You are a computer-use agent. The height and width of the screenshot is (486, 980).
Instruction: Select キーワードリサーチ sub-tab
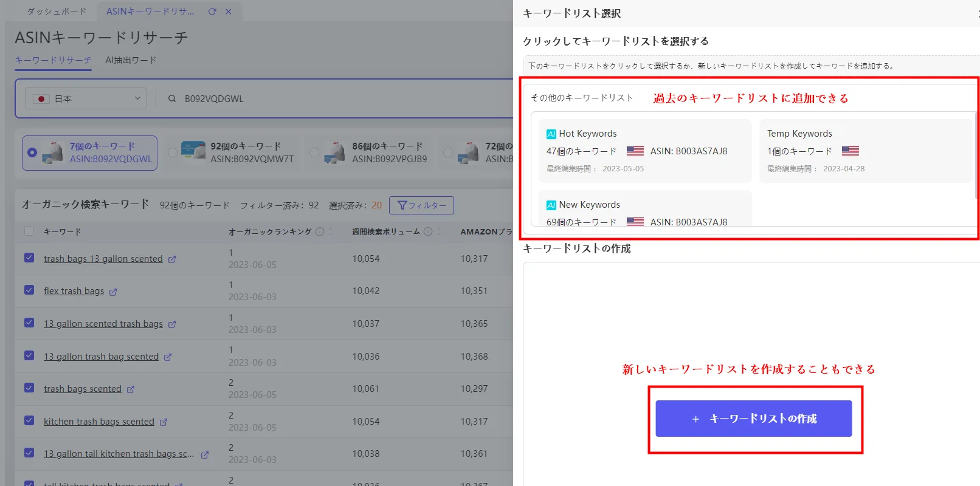(x=53, y=60)
